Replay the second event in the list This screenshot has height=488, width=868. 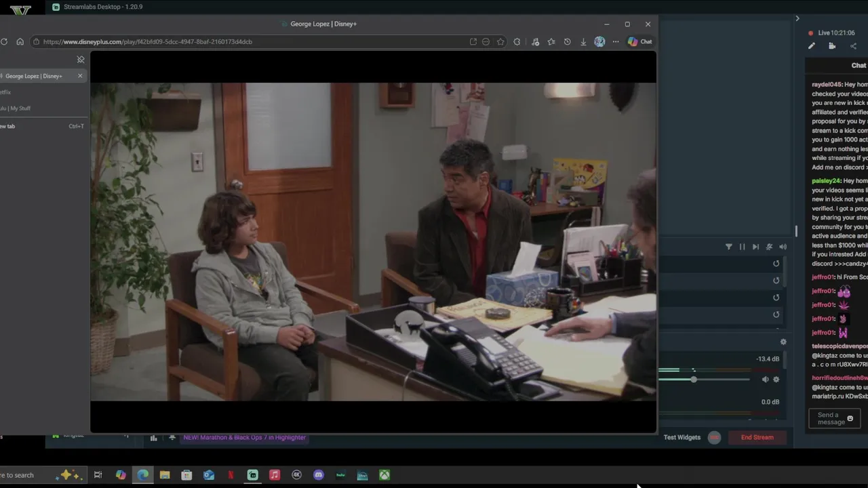776,281
